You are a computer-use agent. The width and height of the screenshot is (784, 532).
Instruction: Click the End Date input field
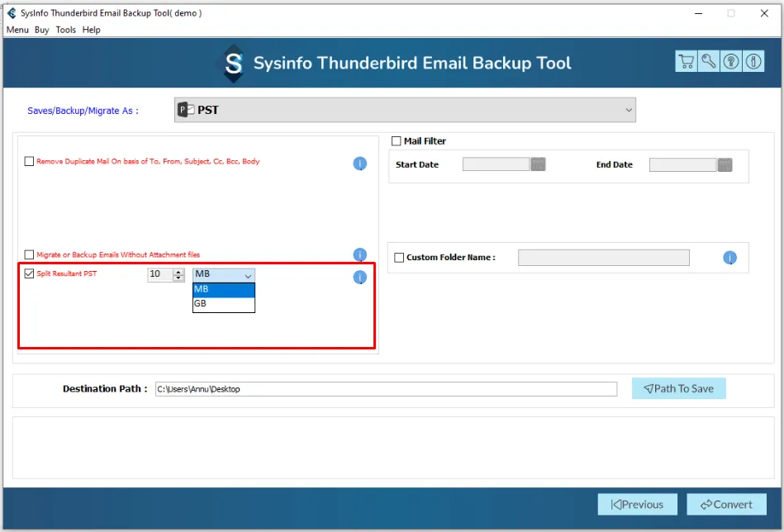pos(682,164)
